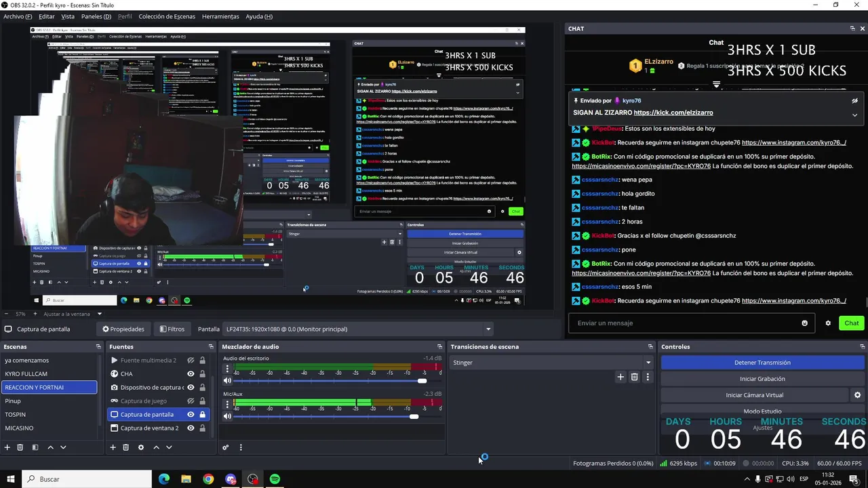868x488 pixels.
Task: Undock the Mezclador de audio panel
Action: point(439,346)
